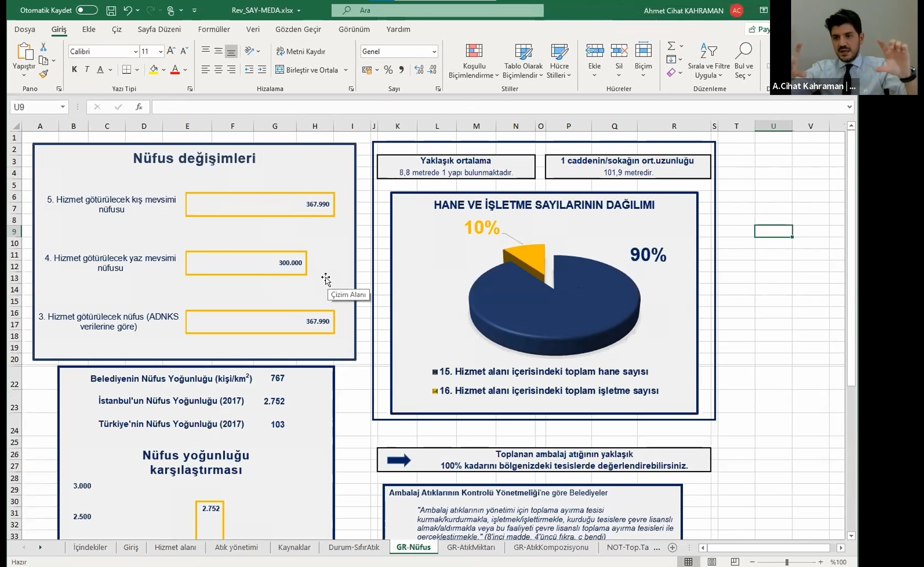Align text to the left
924x567 pixels.
(206, 69)
